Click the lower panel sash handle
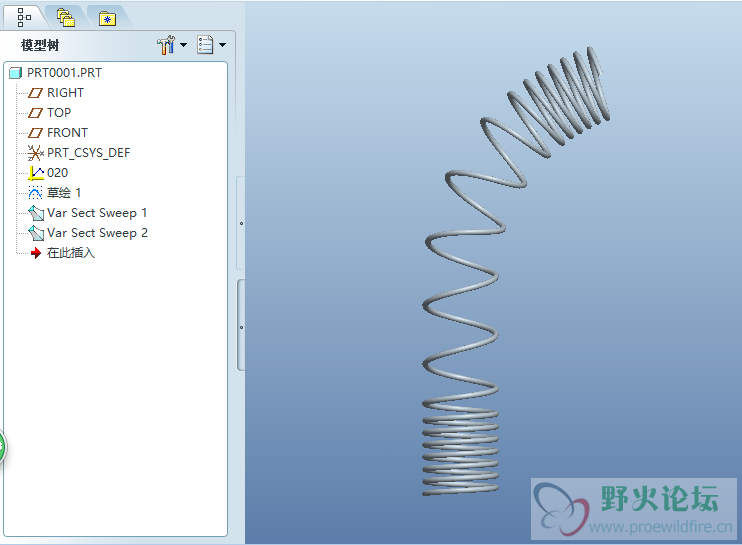The width and height of the screenshot is (742, 545). click(x=241, y=327)
